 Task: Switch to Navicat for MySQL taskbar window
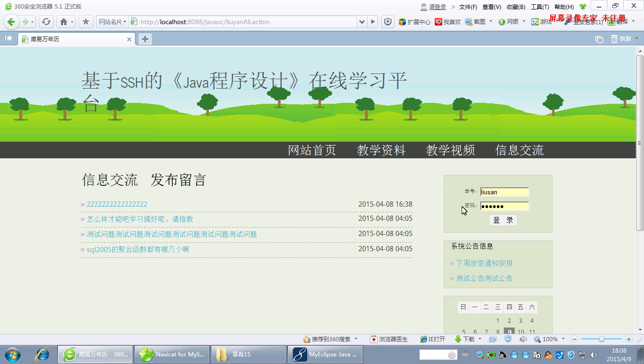click(172, 355)
